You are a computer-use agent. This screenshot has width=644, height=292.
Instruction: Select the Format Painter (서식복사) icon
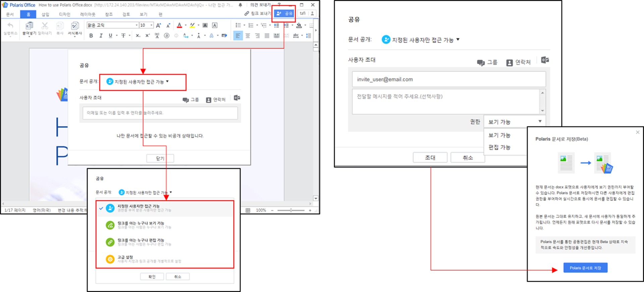75,26
